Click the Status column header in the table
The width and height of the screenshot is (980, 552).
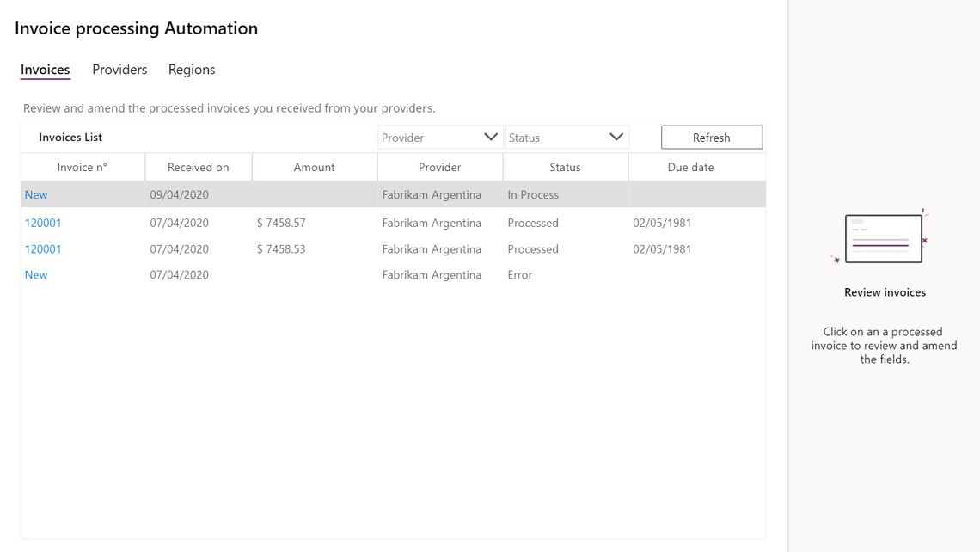point(565,168)
